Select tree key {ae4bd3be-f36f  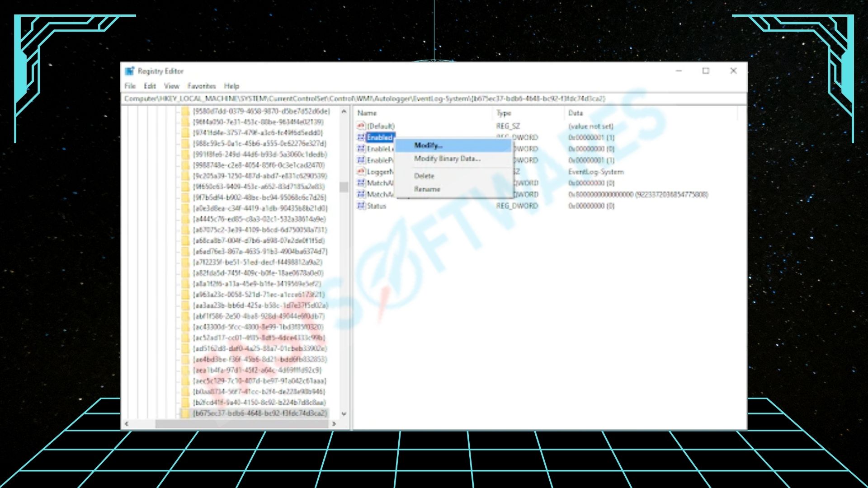click(x=260, y=359)
